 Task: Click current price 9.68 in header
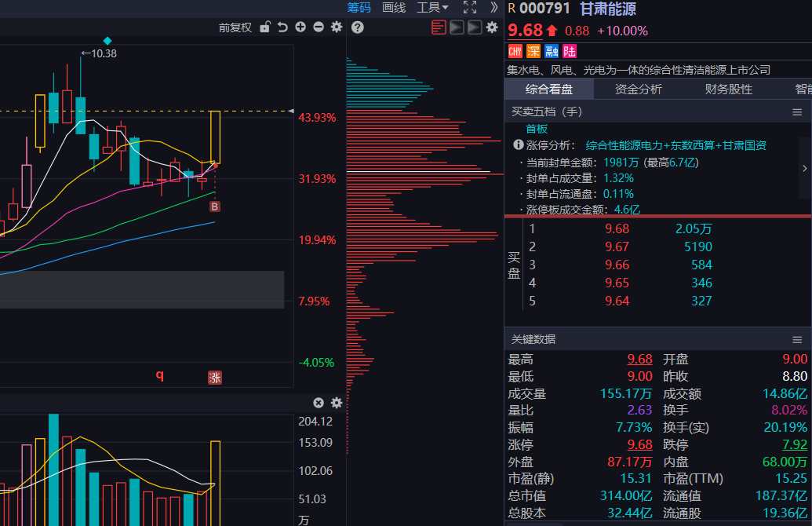pos(525,31)
